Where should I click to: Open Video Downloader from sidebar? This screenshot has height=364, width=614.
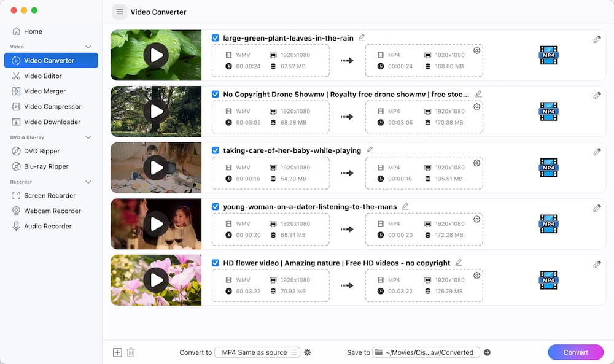coord(51,122)
